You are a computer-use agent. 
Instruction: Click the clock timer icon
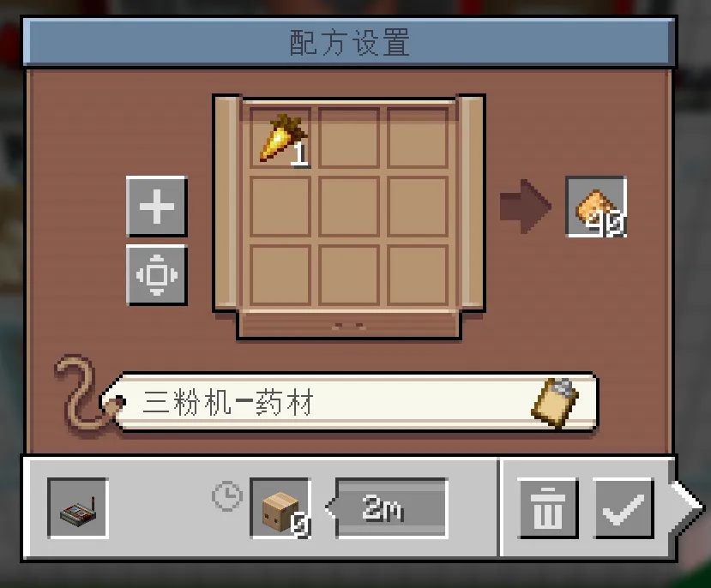227,496
